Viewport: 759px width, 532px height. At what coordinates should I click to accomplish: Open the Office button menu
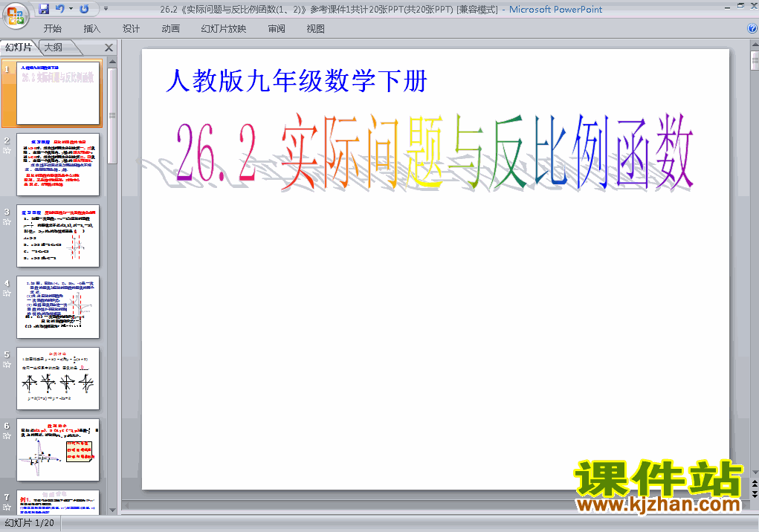16,16
